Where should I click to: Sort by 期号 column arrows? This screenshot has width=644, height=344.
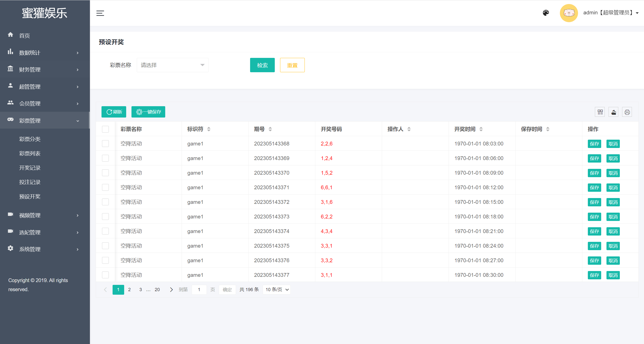270,129
